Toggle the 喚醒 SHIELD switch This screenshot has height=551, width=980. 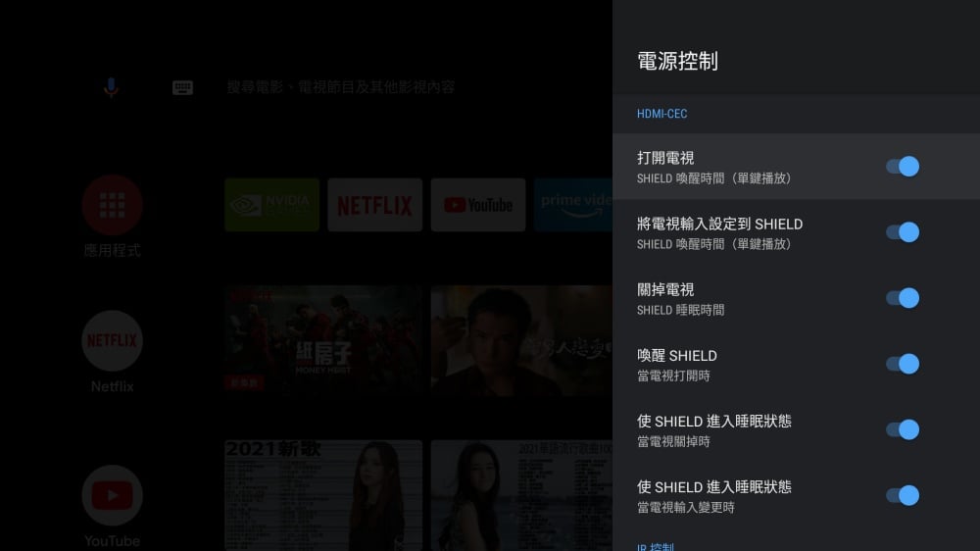[x=902, y=364]
